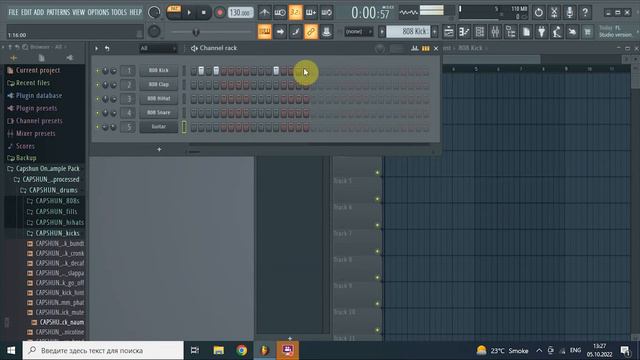The width and height of the screenshot is (640, 360).
Task: Open the playlist view icon
Action: 449,31
